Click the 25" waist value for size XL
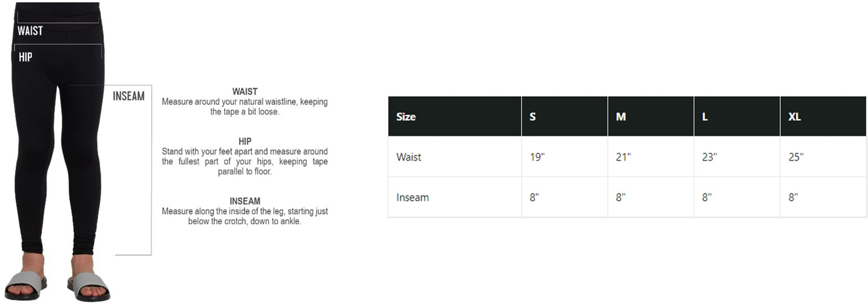868x304 pixels. 796,157
